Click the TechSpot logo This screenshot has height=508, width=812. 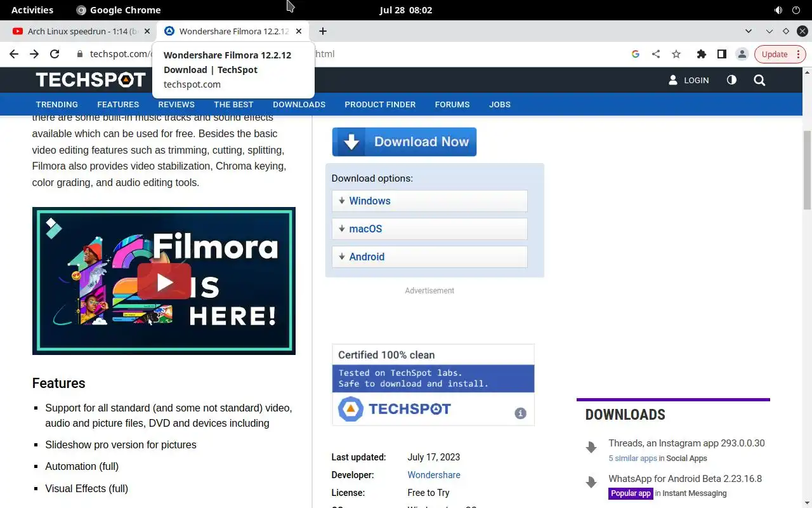[x=91, y=80]
